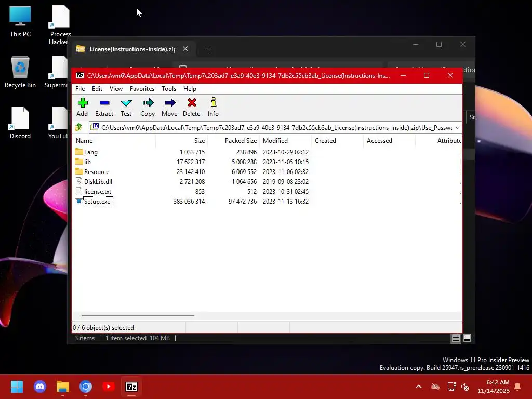Image resolution: width=532 pixels, height=399 pixels.
Task: Open the File menu
Action: coord(80,88)
